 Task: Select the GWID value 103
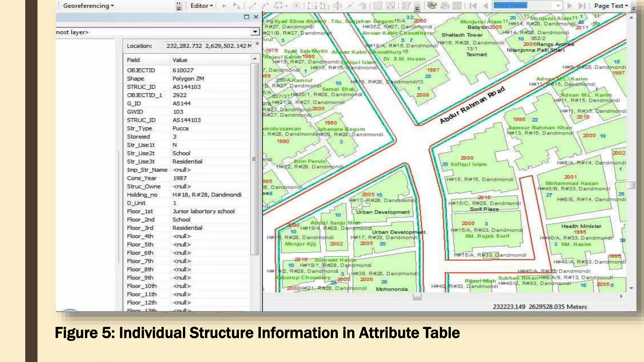[178, 112]
